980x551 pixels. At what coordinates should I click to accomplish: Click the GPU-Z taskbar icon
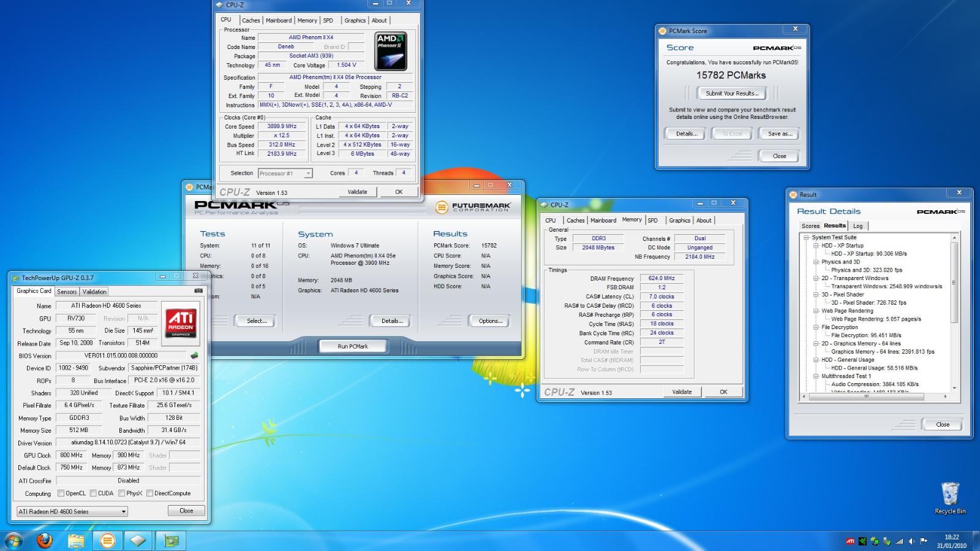pos(171,541)
